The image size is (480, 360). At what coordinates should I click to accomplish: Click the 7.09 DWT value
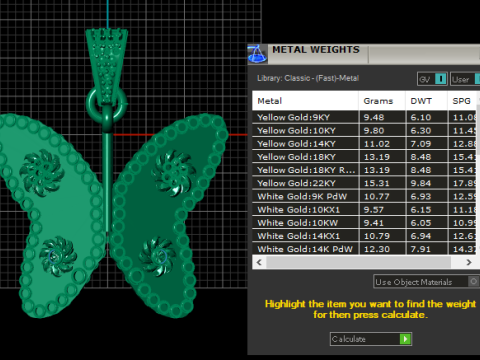coord(421,144)
